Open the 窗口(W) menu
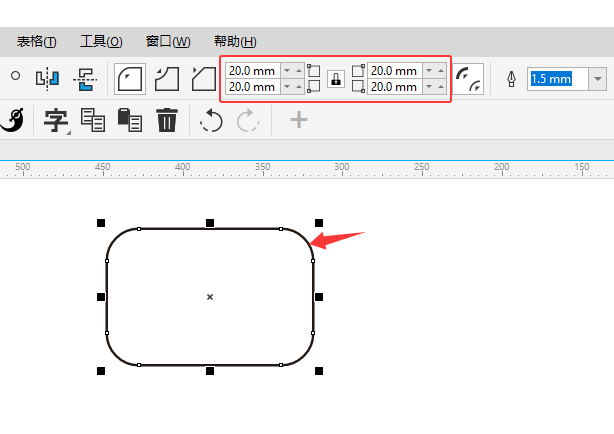This screenshot has width=614, height=434. point(168,42)
